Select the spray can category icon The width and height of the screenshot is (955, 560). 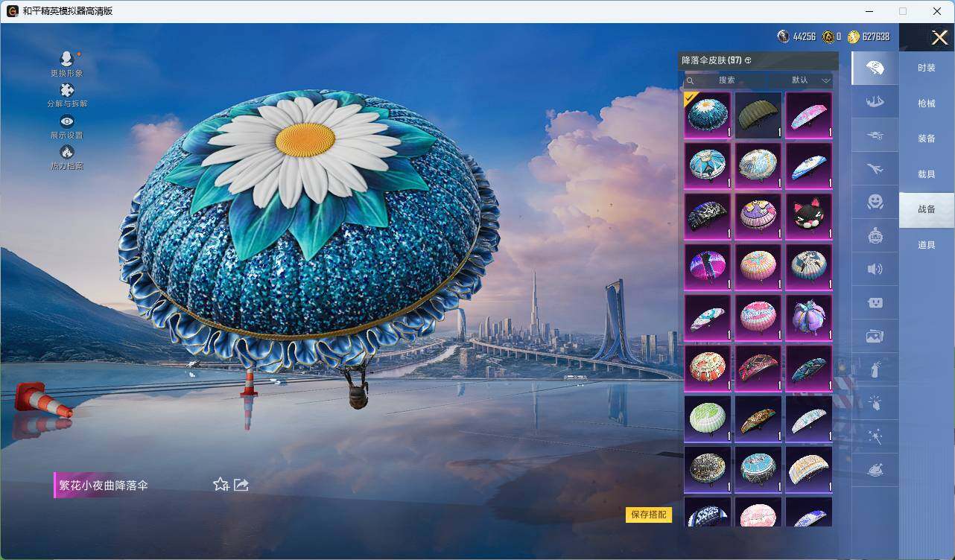875,369
